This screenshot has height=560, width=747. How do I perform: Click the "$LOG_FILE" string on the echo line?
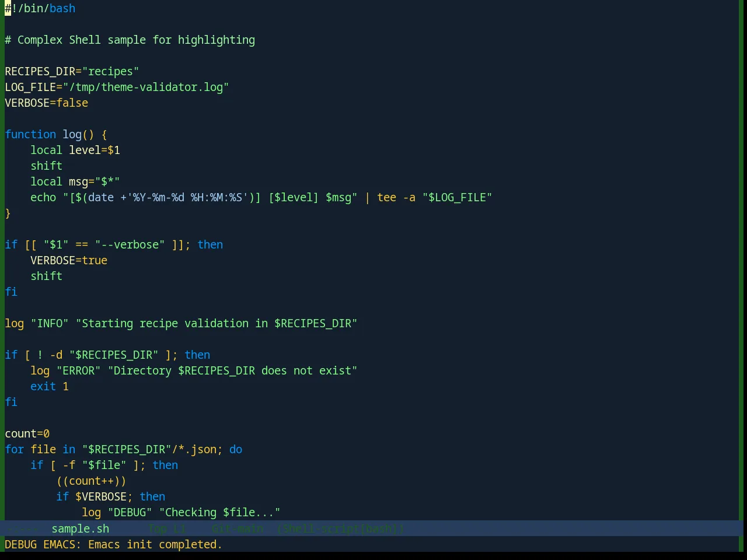tap(458, 197)
